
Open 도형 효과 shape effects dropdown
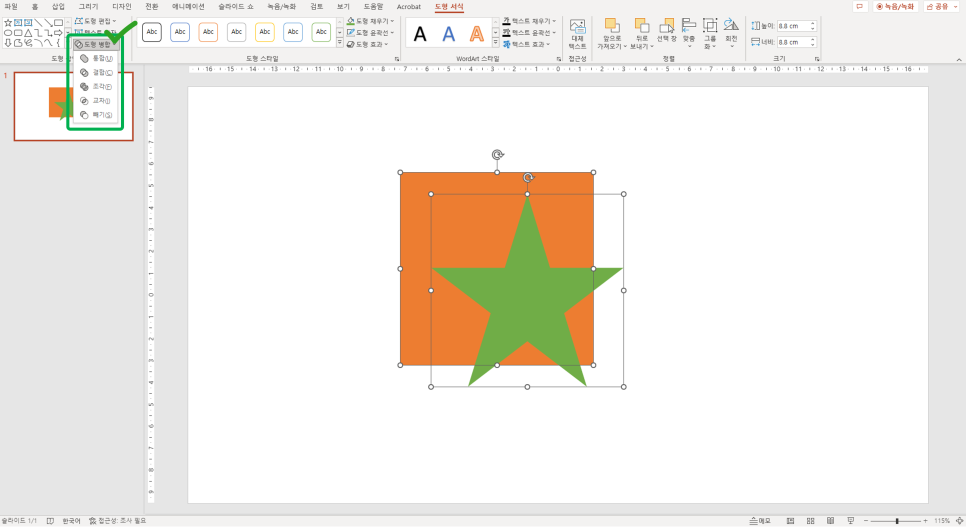(x=368, y=44)
